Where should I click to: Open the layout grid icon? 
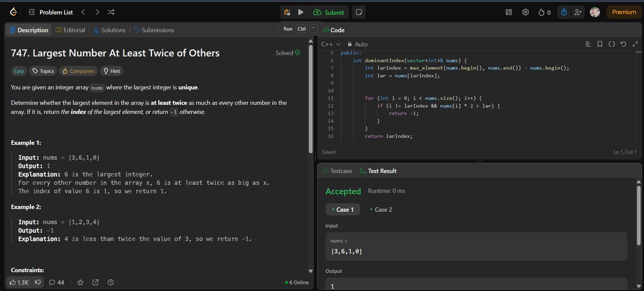pyautogui.click(x=509, y=12)
